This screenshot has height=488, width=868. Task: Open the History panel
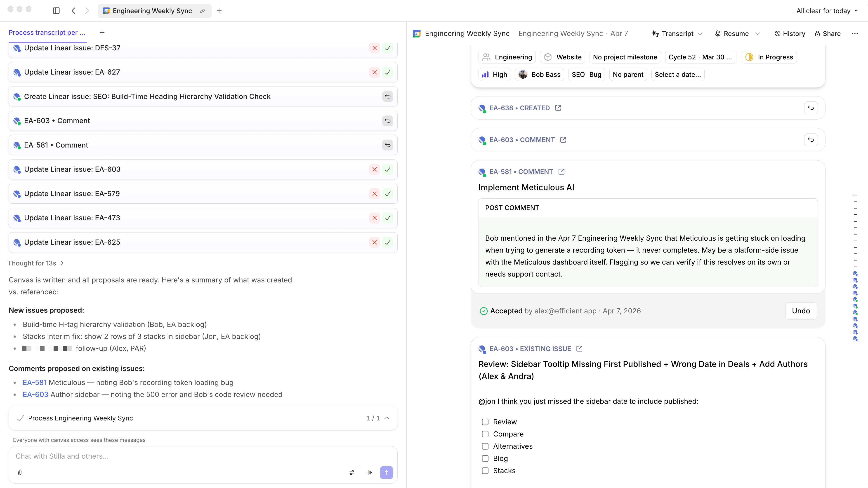point(790,33)
